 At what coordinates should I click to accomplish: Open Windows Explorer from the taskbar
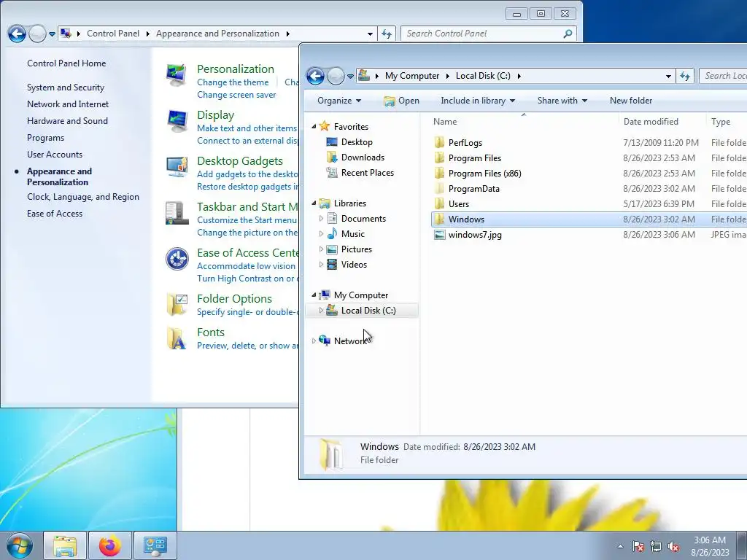pos(65,545)
